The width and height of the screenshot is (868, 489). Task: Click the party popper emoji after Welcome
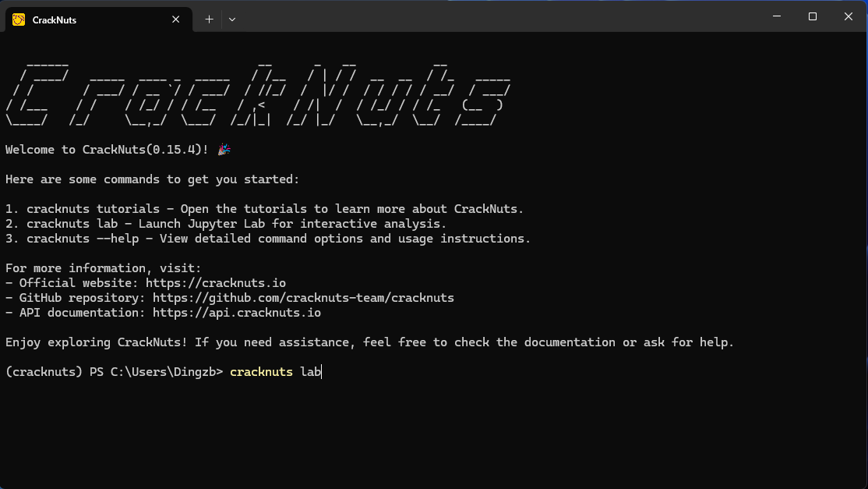click(x=224, y=150)
